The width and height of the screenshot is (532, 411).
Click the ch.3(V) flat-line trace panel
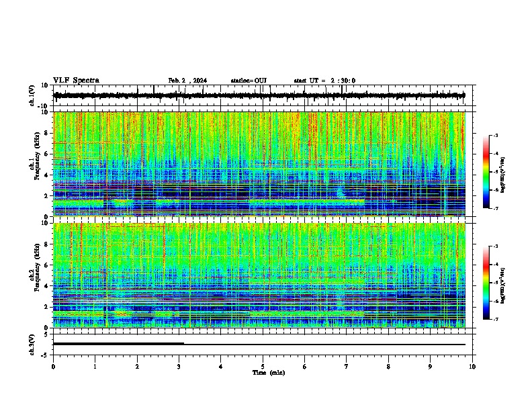pyautogui.click(x=263, y=345)
